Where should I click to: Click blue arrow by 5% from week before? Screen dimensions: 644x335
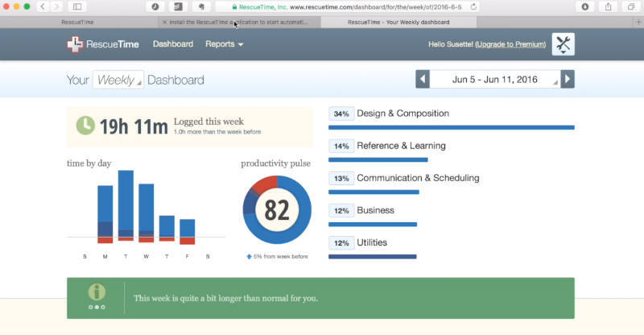point(249,257)
